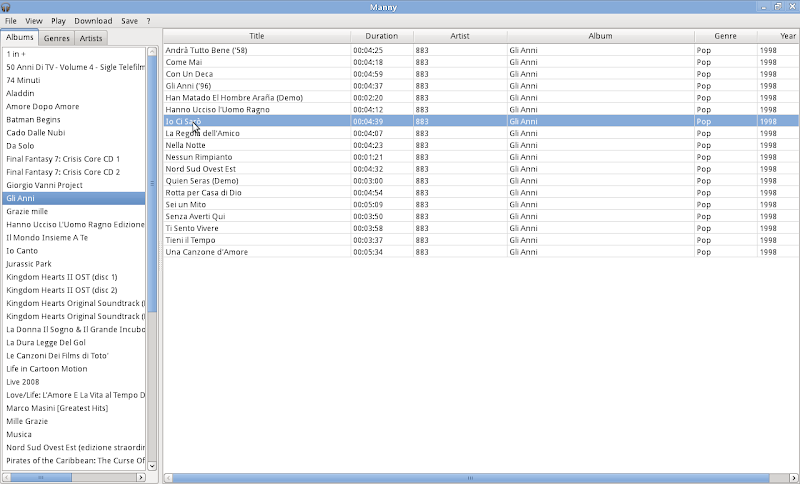
Task: Open the View menu
Action: pos(34,21)
